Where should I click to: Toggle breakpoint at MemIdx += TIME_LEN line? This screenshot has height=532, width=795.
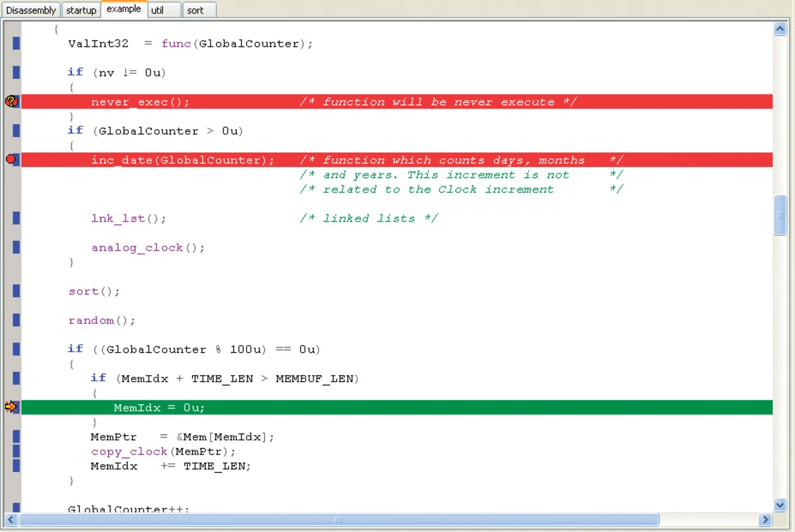[x=16, y=466]
